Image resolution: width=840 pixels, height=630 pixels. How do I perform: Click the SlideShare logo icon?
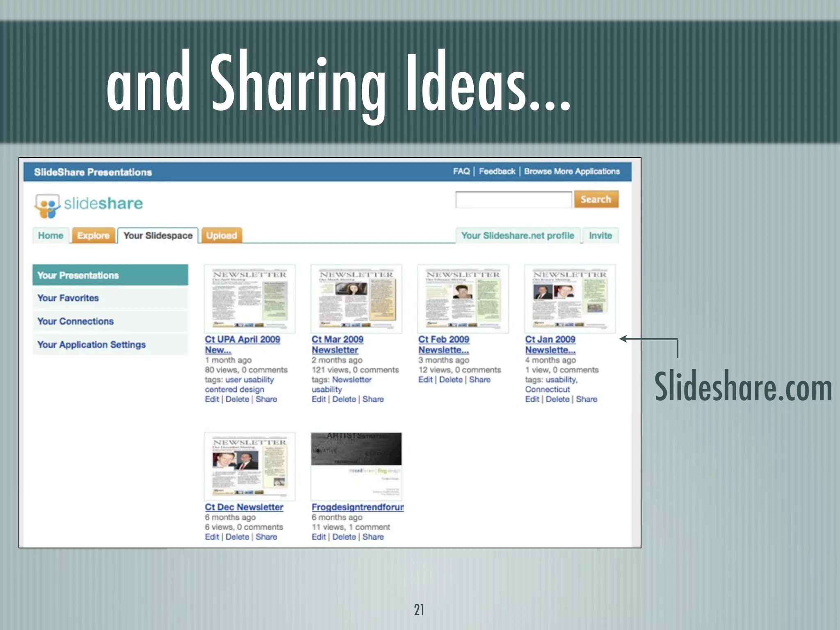[x=47, y=205]
